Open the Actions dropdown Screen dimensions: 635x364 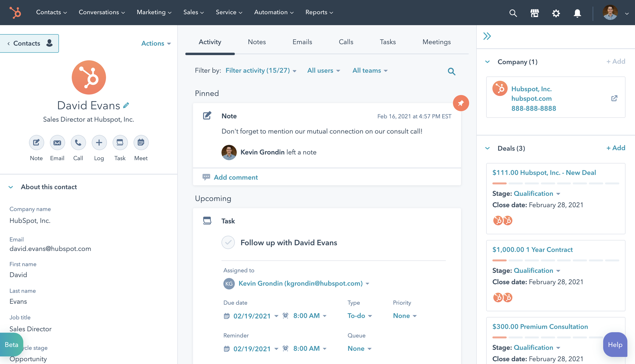pyautogui.click(x=156, y=43)
